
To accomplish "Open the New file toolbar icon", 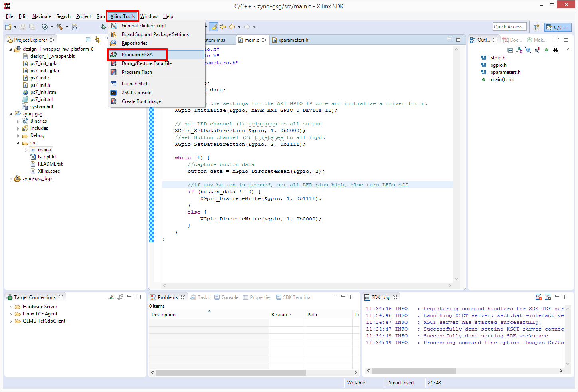I will (x=8, y=27).
